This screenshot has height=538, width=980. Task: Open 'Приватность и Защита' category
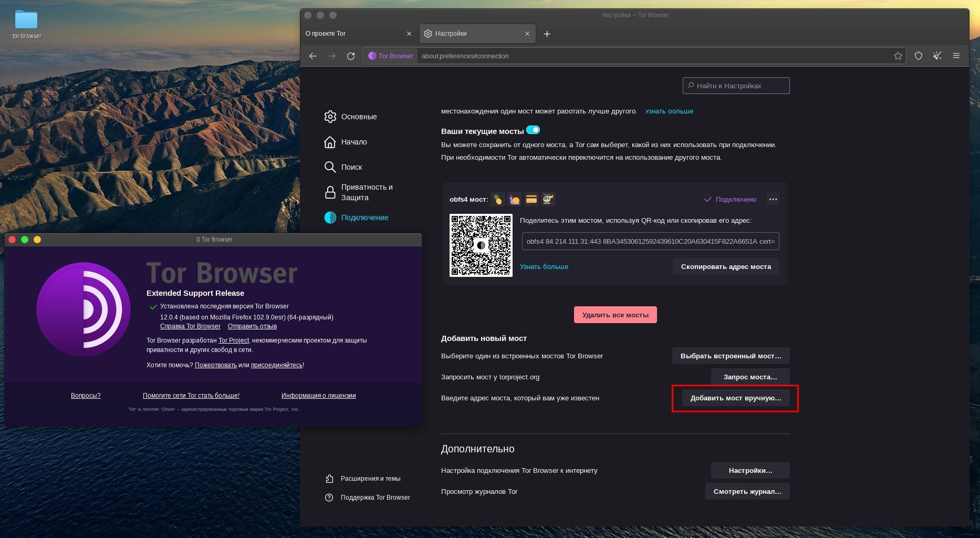coord(359,192)
